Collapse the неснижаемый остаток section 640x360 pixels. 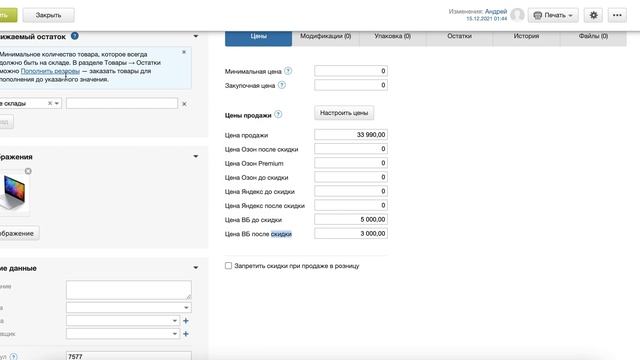pyautogui.click(x=196, y=36)
